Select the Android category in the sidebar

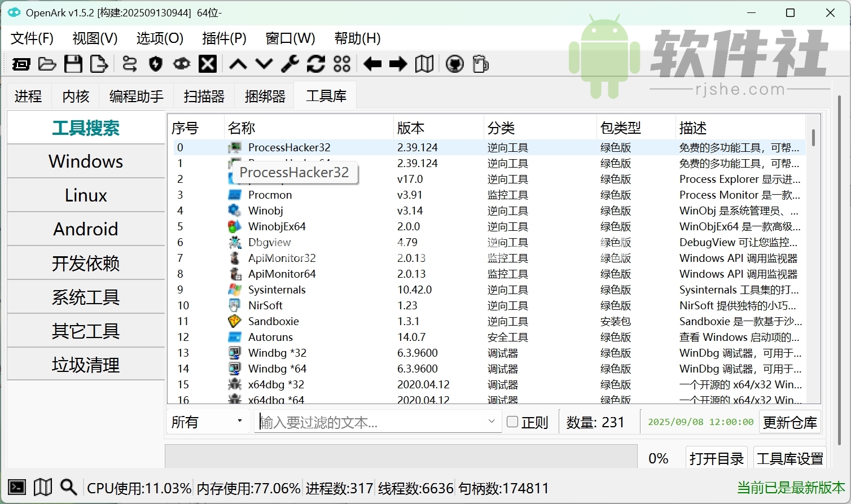[x=85, y=229]
